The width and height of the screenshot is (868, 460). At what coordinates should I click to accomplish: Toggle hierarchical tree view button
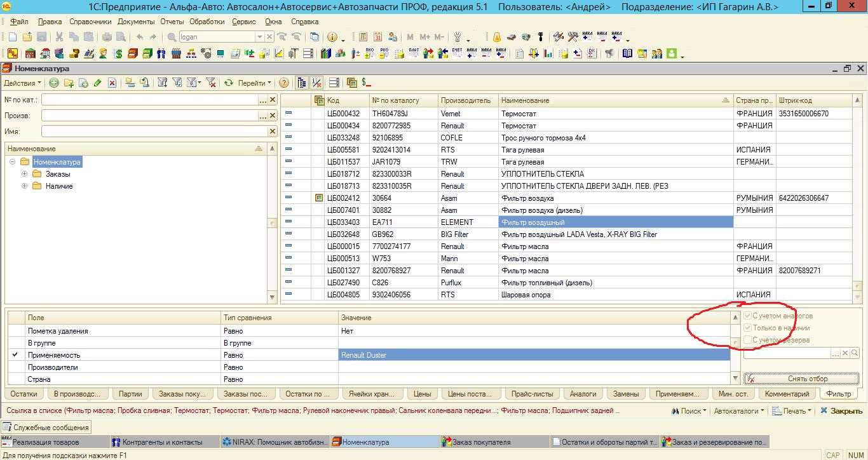301,83
